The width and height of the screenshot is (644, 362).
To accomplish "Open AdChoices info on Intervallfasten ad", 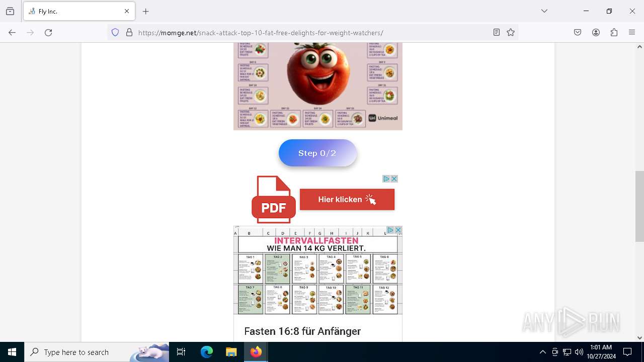I will (x=390, y=230).
